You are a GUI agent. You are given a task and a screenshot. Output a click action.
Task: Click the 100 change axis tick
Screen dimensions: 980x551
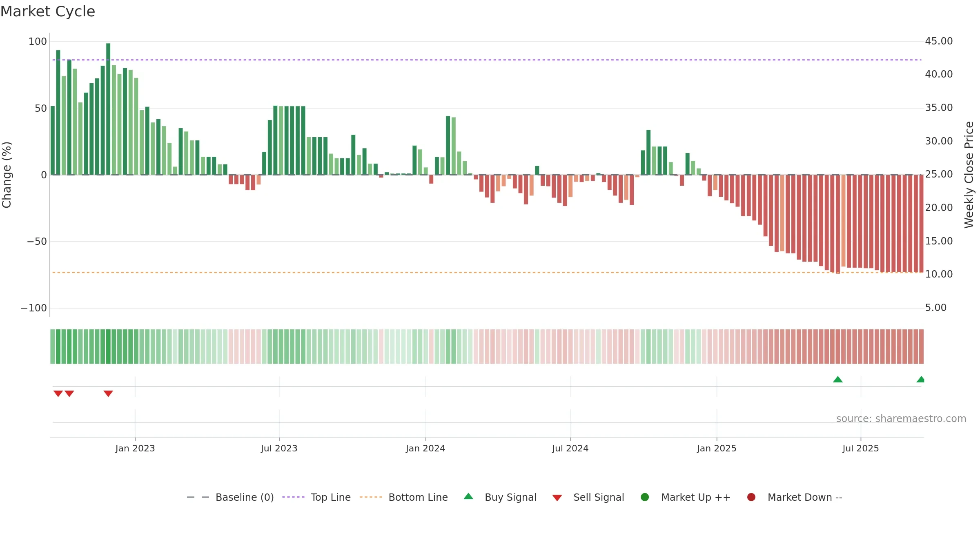[x=38, y=42]
